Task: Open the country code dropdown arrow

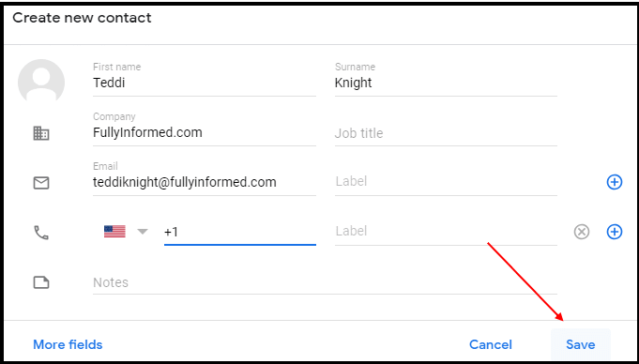Action: (143, 232)
